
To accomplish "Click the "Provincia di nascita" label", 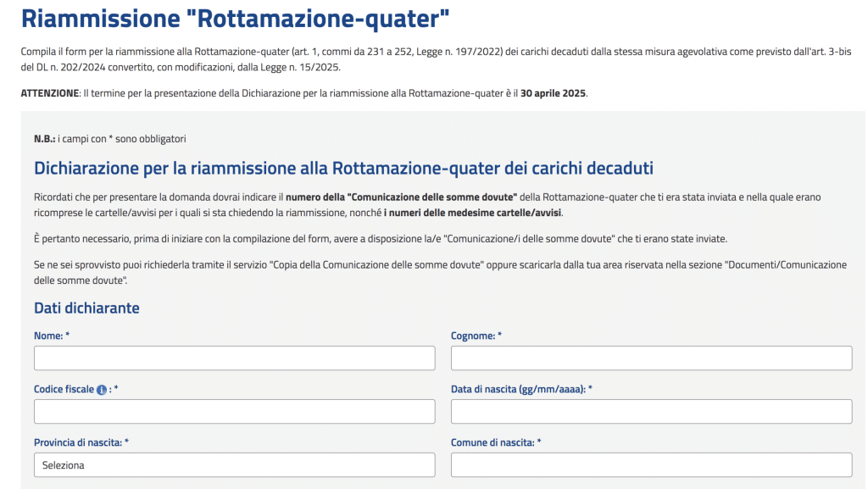I will [x=80, y=443].
